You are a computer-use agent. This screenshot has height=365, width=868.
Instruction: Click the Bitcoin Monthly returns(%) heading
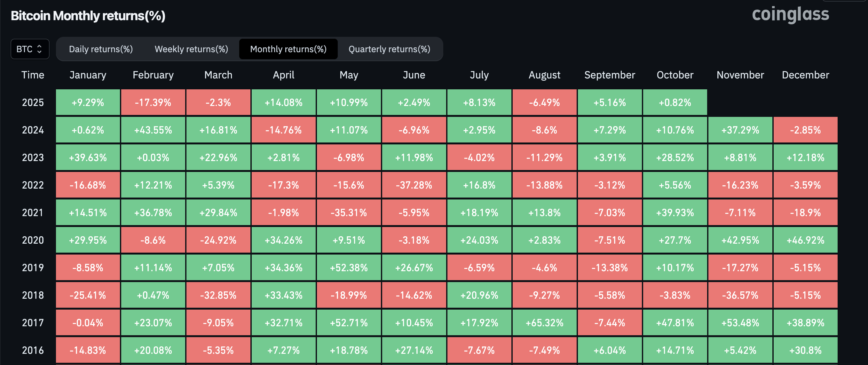point(88,16)
